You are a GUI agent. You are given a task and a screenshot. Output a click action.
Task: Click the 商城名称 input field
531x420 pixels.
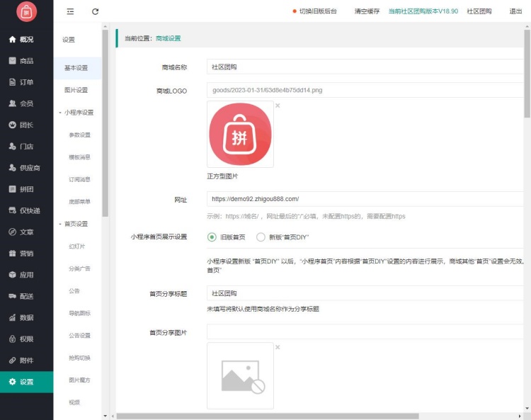point(365,67)
